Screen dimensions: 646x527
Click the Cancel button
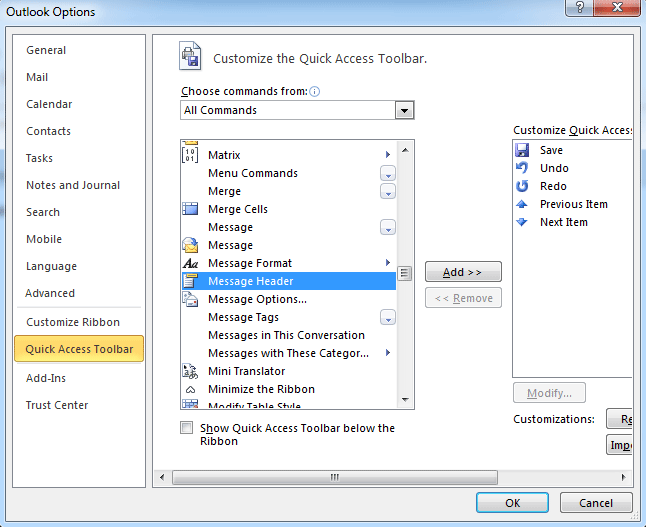(596, 503)
